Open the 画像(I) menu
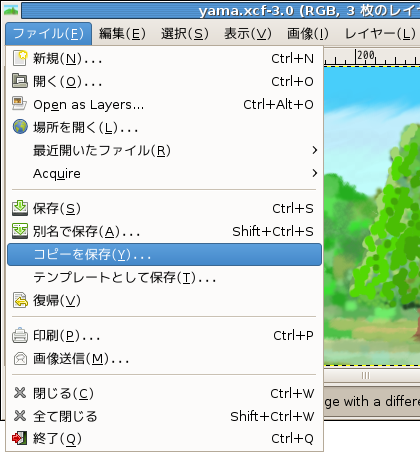This screenshot has width=420, height=452. 308,34
